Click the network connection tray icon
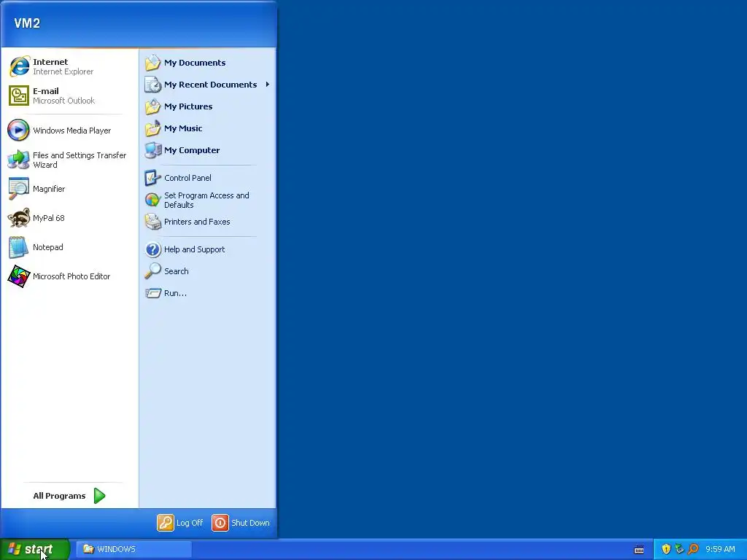 click(679, 549)
